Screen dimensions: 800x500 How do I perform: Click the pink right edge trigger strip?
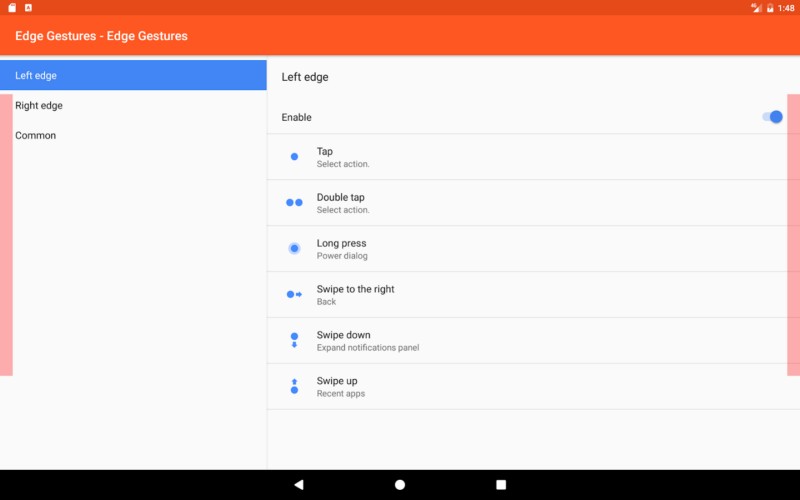click(793, 235)
